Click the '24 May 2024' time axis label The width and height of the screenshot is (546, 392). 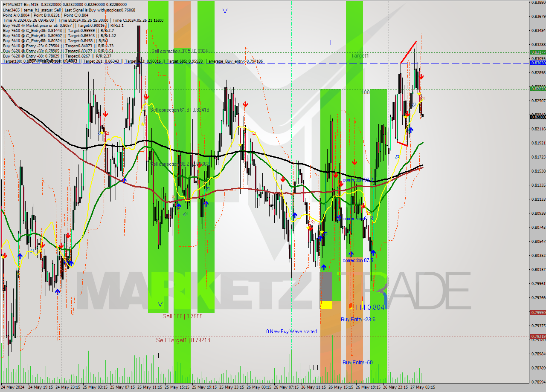click(x=13, y=387)
